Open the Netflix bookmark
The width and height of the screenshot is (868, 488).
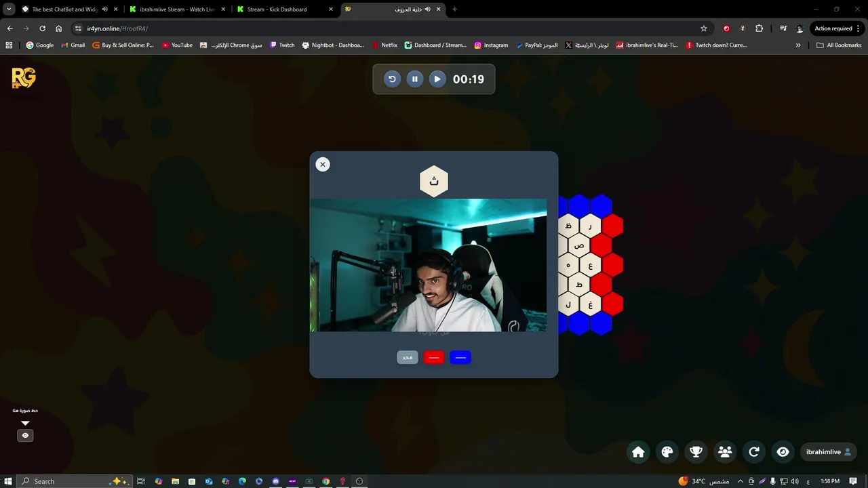(384, 45)
